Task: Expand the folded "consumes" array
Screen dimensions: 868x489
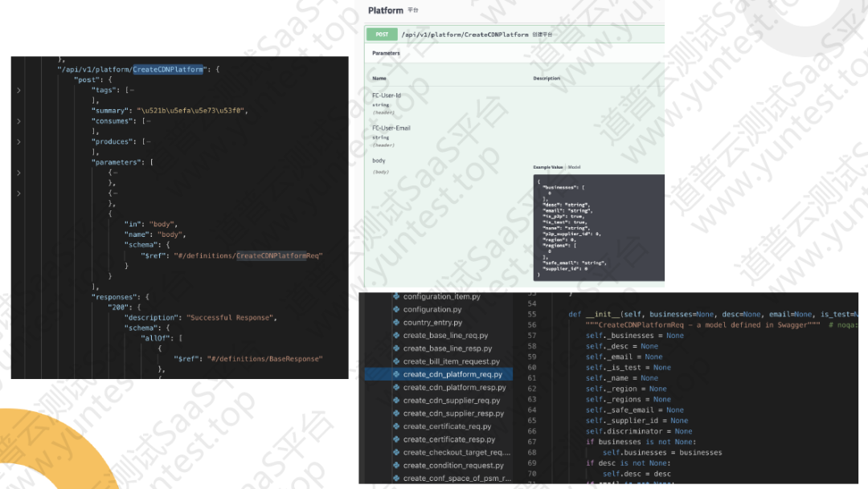Action: [x=18, y=121]
